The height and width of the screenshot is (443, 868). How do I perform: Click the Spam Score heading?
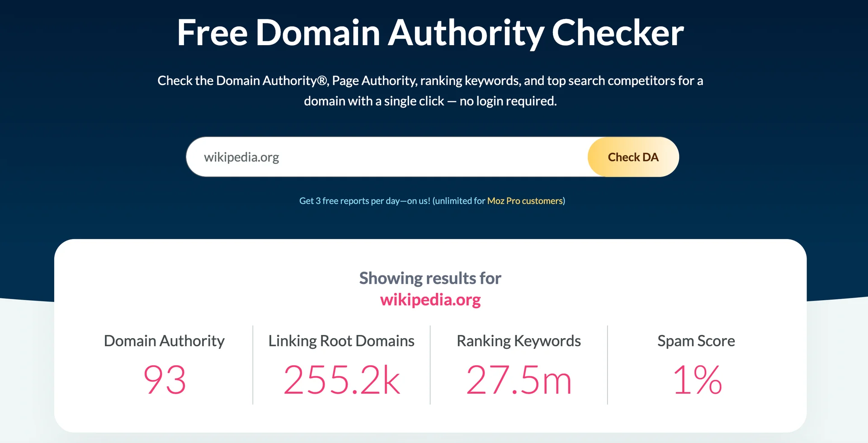[696, 341]
